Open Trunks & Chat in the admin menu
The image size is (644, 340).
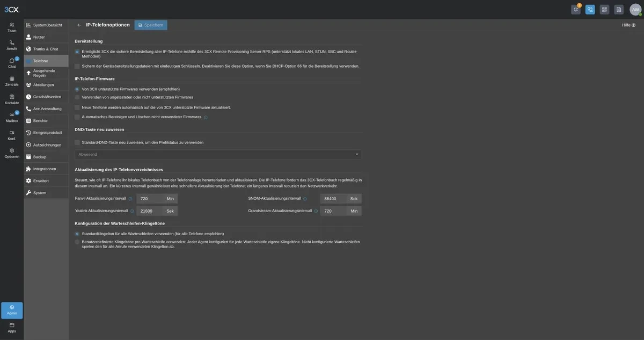click(x=46, y=49)
